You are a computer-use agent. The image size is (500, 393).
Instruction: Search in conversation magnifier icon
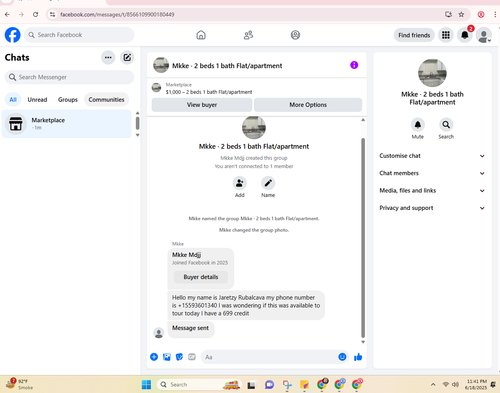tap(446, 125)
